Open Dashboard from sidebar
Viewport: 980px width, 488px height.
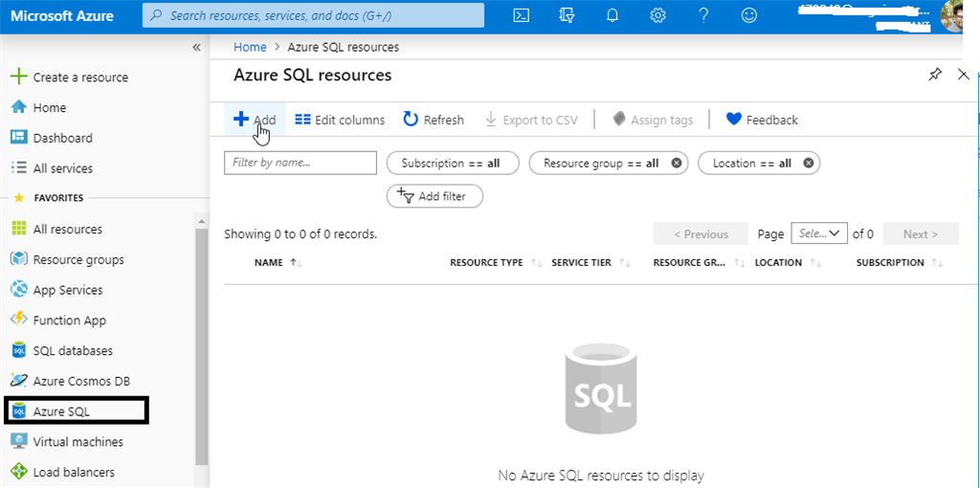52,138
